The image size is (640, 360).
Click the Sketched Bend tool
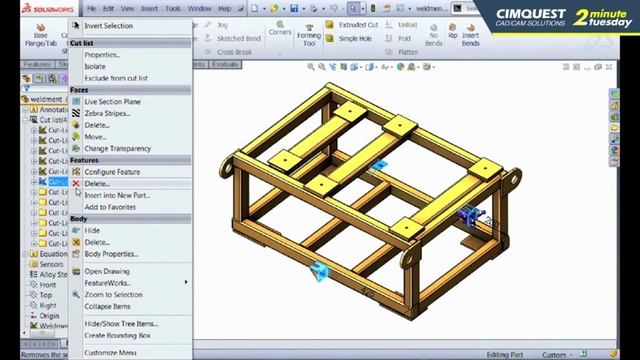(233, 38)
